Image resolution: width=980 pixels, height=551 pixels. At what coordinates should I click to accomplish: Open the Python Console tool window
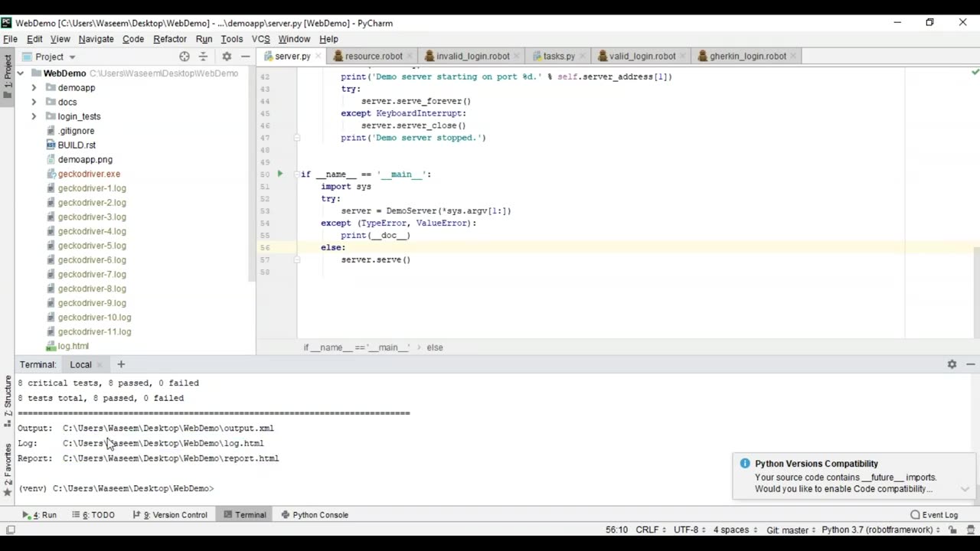tap(315, 515)
